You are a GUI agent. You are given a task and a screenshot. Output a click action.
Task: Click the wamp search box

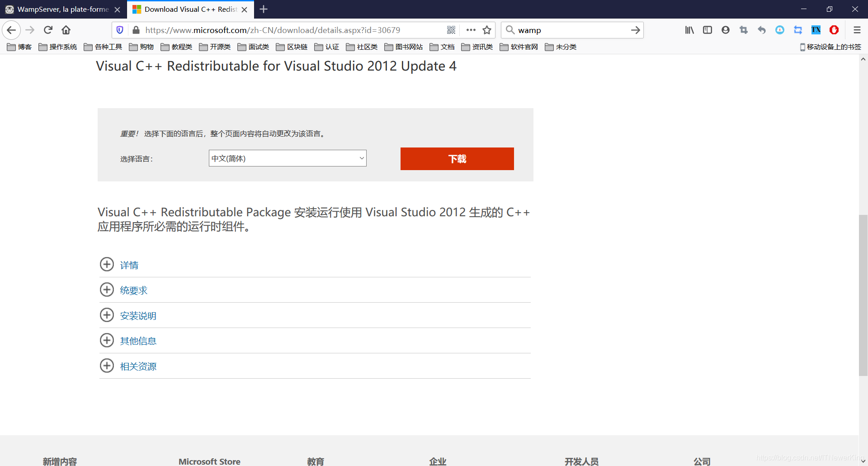[x=572, y=30]
